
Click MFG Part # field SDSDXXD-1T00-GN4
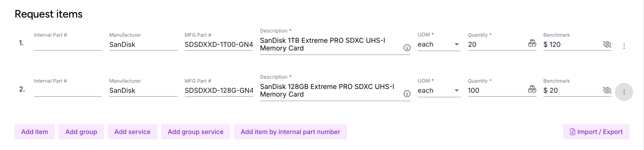[218, 45]
